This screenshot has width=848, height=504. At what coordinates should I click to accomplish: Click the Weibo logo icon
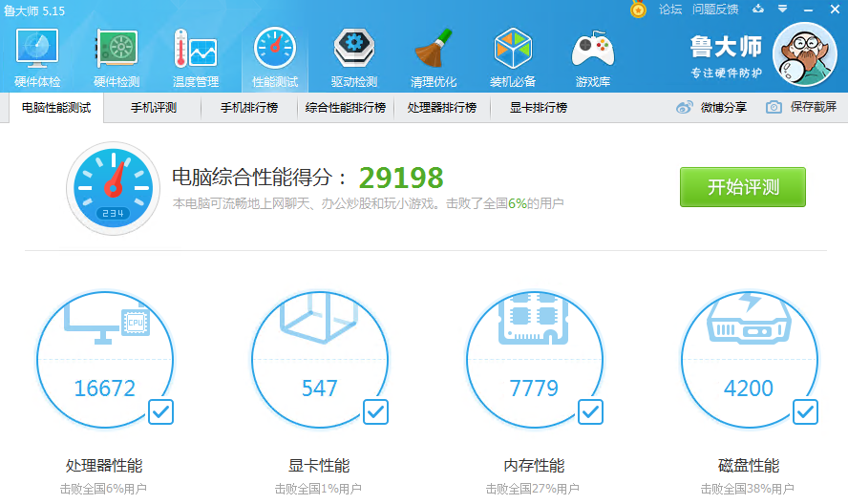(684, 107)
